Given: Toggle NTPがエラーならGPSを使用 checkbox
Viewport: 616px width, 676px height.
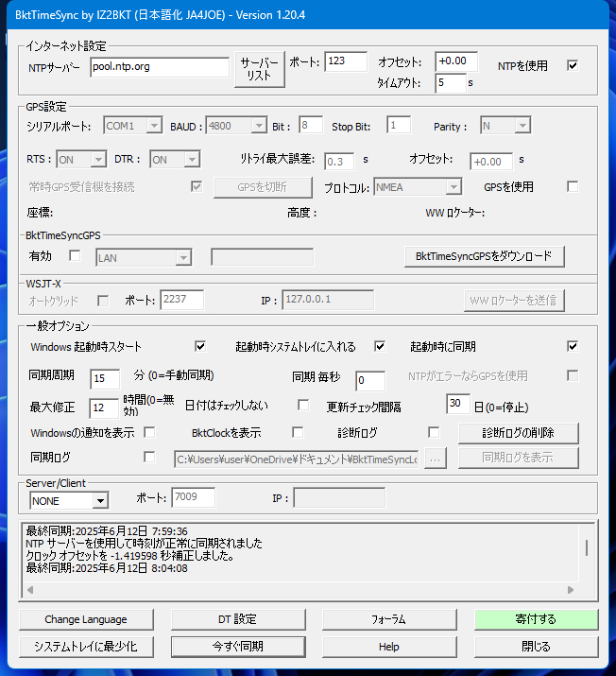Looking at the screenshot, I should (x=572, y=375).
